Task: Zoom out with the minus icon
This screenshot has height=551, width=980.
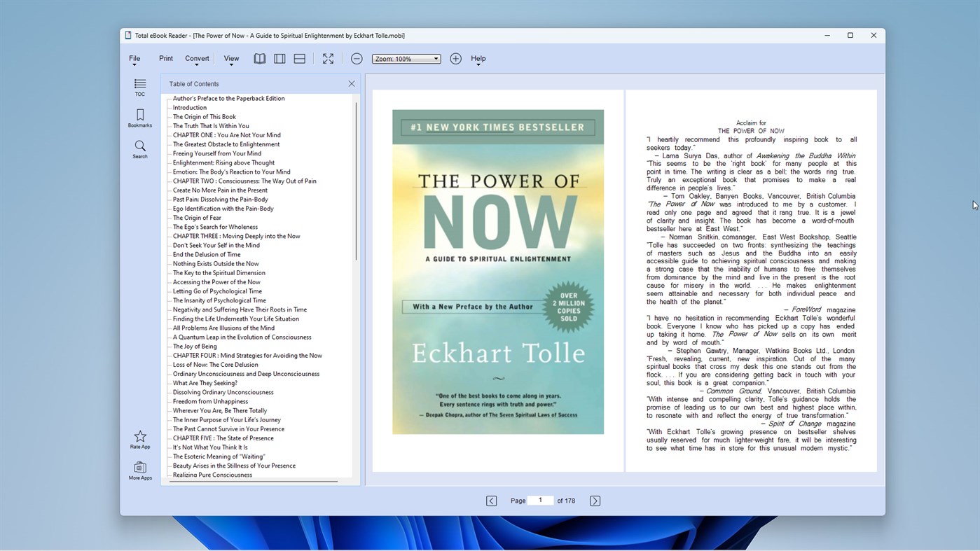Action: click(357, 58)
